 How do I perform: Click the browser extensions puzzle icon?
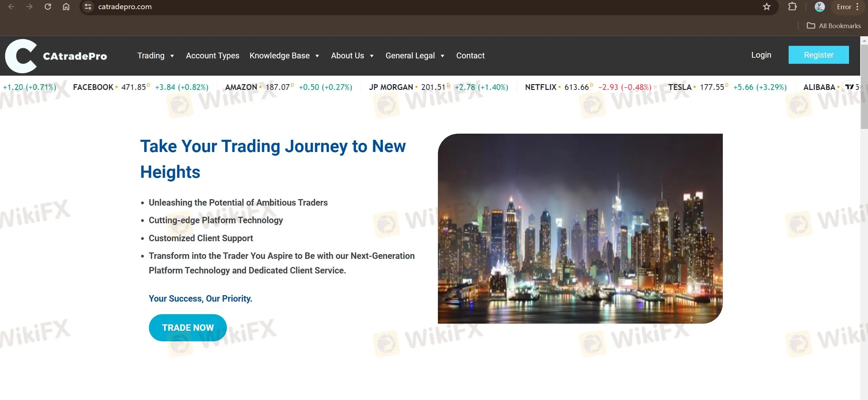(x=792, y=6)
